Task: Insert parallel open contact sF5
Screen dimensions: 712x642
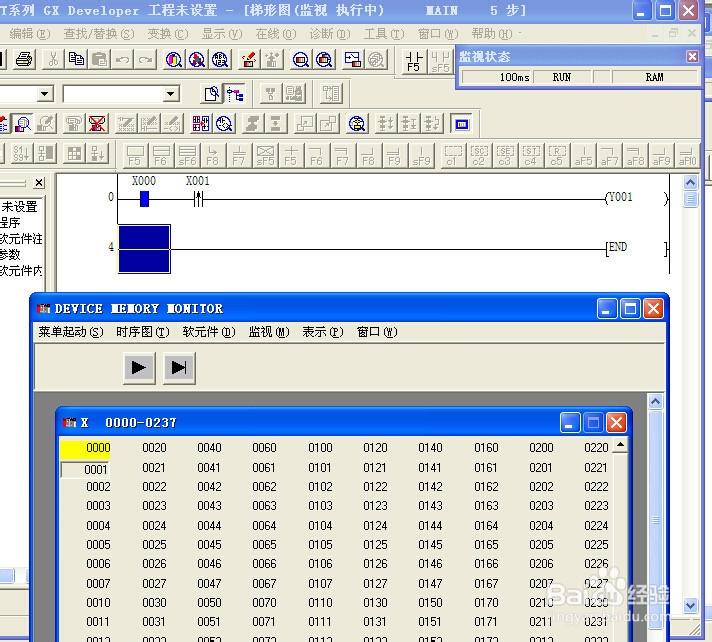Action: click(440, 61)
